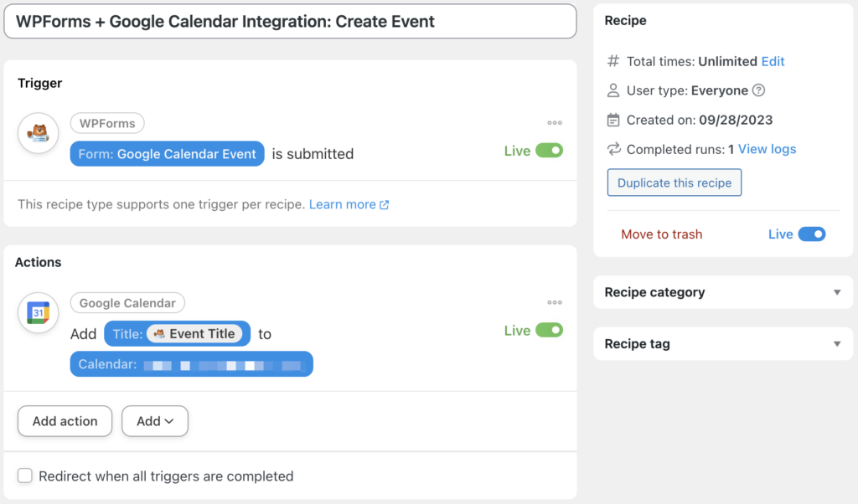The width and height of the screenshot is (858, 504).
Task: Open View logs for completed runs
Action: tap(767, 149)
